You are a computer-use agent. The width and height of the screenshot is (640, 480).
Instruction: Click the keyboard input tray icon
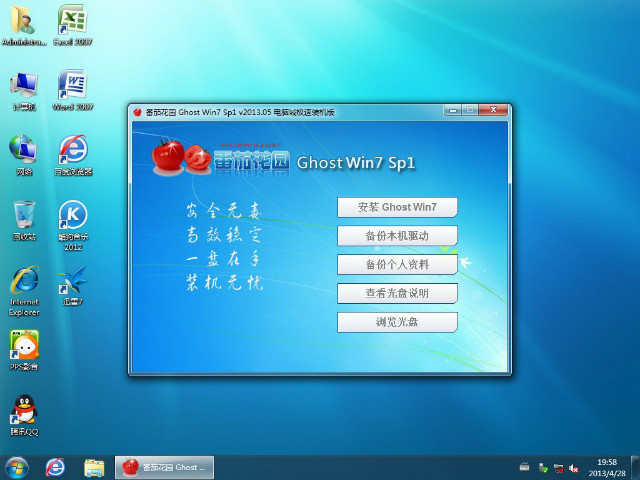pyautogui.click(x=524, y=467)
